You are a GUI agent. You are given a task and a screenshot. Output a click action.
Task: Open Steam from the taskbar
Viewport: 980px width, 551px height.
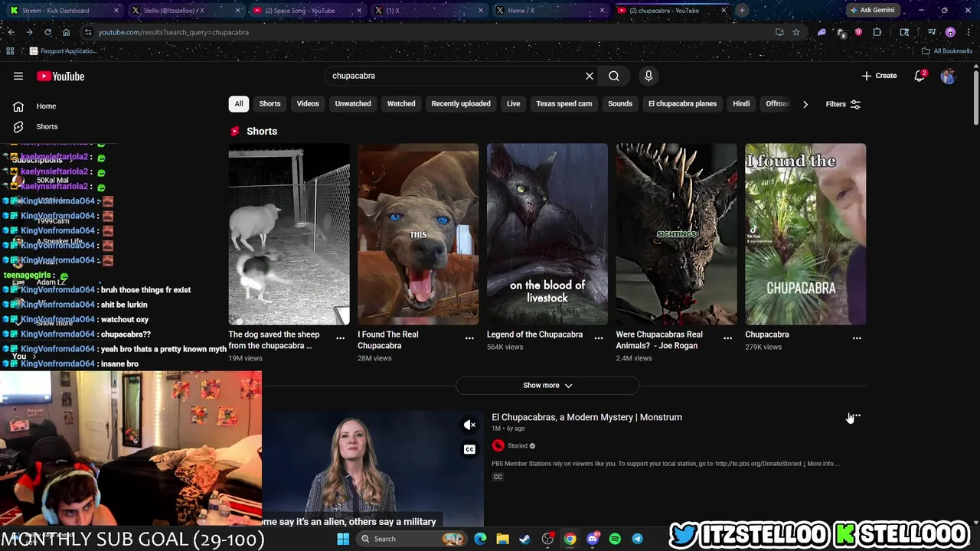[x=524, y=539]
